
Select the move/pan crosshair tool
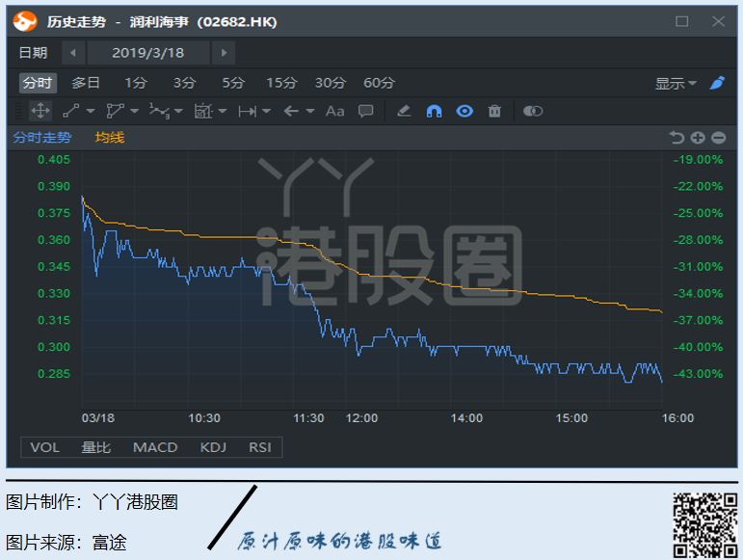40,112
